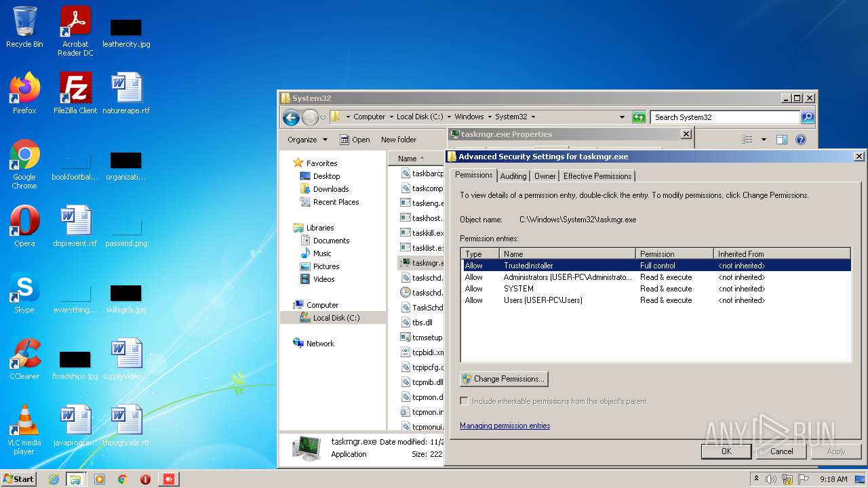Open Skype desktop shortcut
Viewport: 868px width, 488px height.
coord(24,292)
